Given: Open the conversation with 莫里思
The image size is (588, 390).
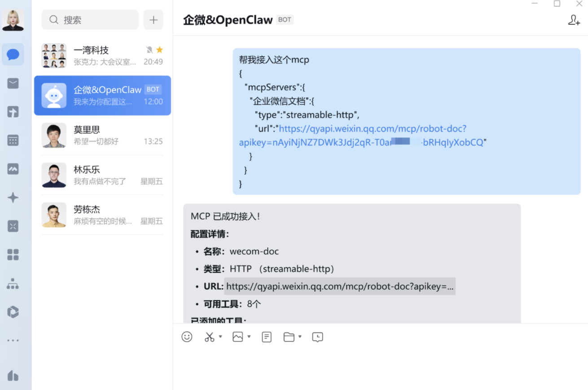Looking at the screenshot, I should (102, 135).
